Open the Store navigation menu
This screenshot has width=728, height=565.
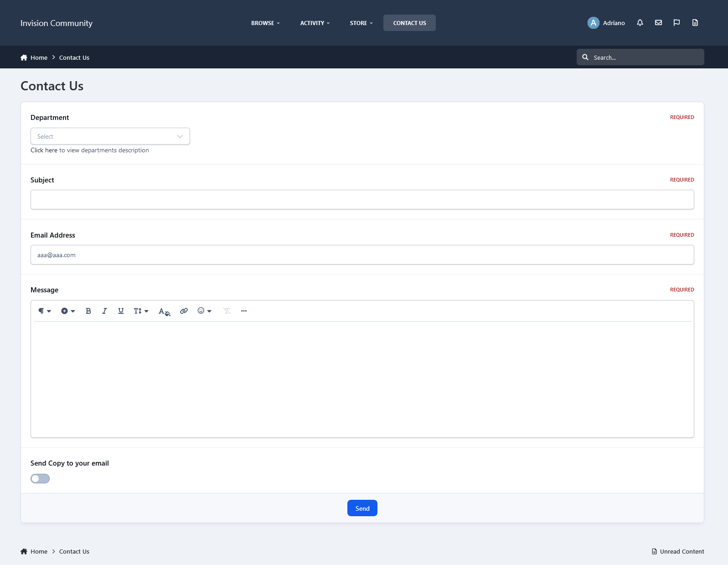pyautogui.click(x=361, y=23)
